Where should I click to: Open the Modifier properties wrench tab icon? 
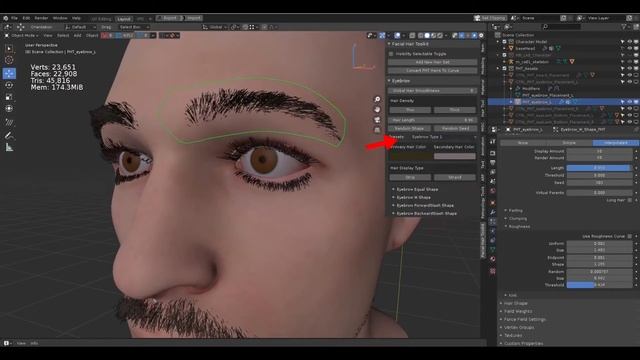tap(493, 212)
